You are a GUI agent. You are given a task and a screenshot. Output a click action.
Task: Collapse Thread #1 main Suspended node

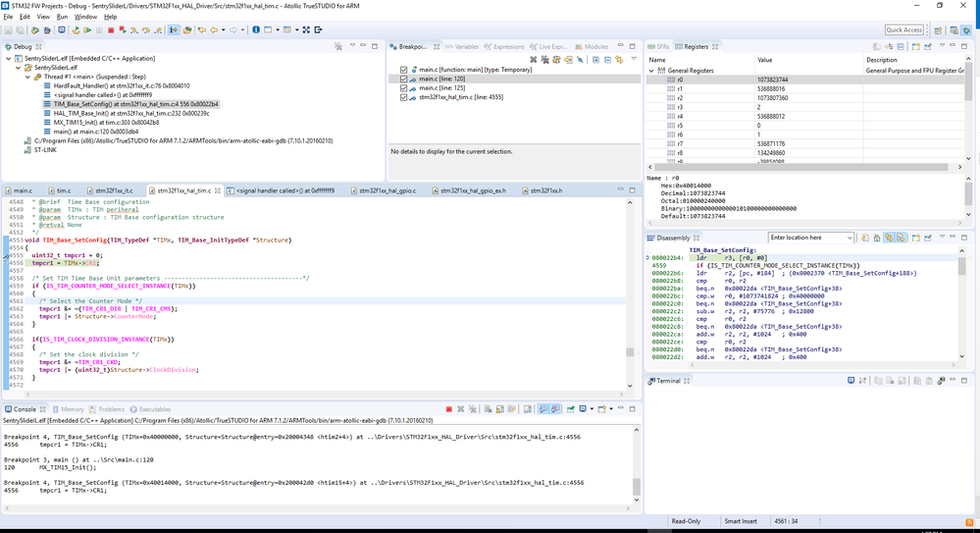tap(28, 77)
